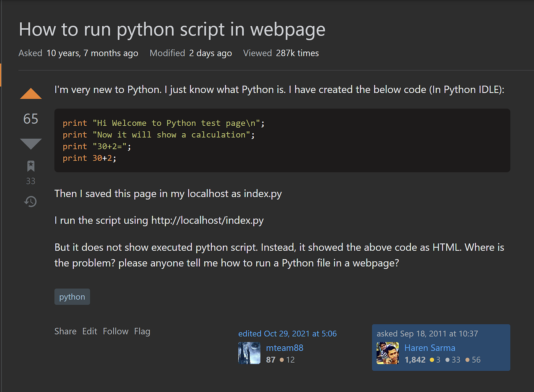Bookmark this question

(x=31, y=166)
